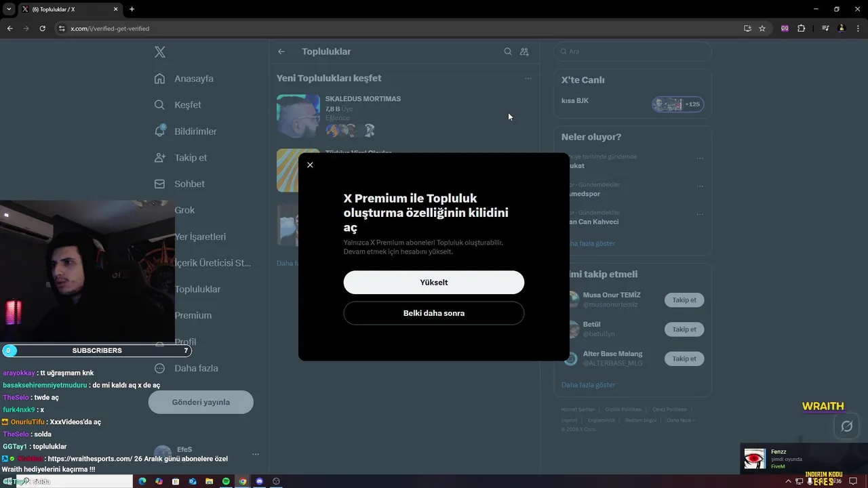
Task: Open options for Amedspor trend
Action: tap(700, 186)
